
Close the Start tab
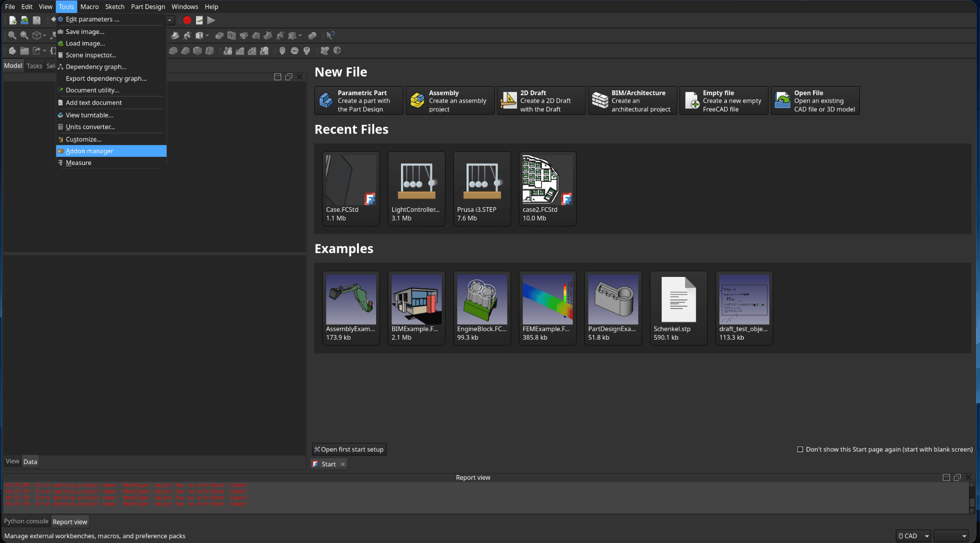(x=343, y=464)
